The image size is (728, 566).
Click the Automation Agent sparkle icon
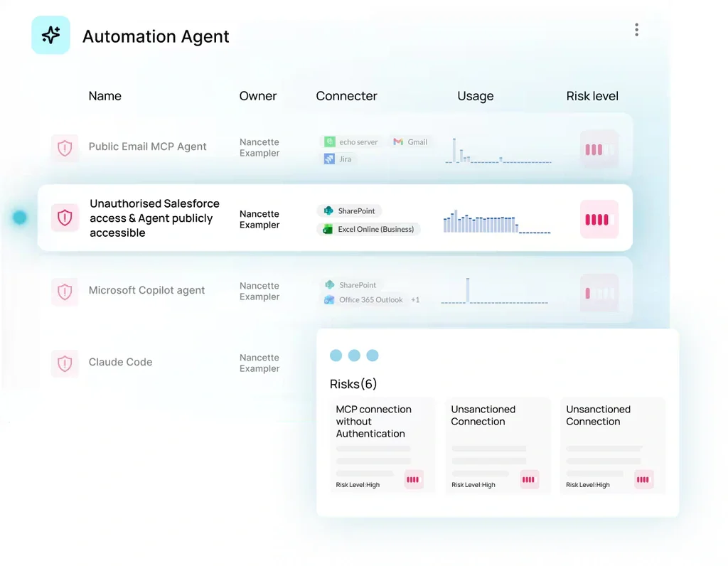click(50, 36)
